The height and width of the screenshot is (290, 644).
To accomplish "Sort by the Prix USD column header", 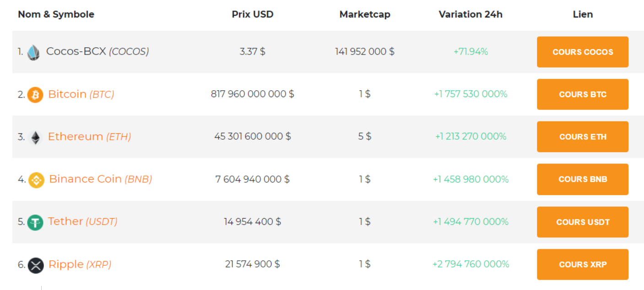I will click(x=252, y=14).
